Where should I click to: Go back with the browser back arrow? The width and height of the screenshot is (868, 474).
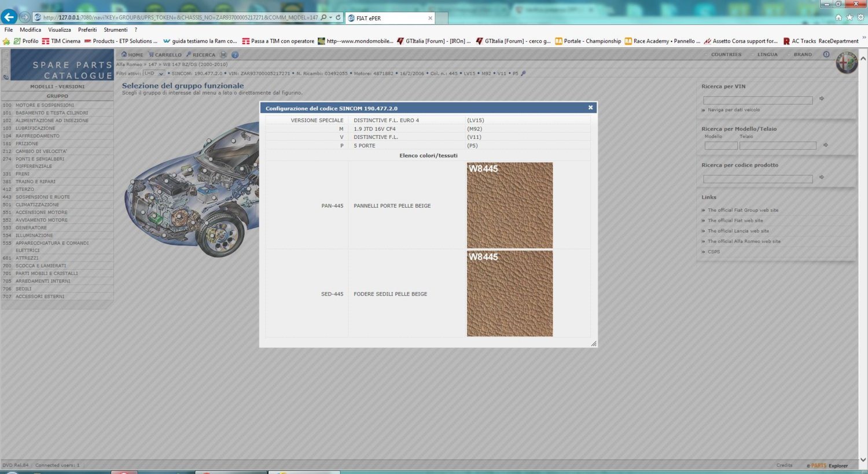[x=9, y=17]
